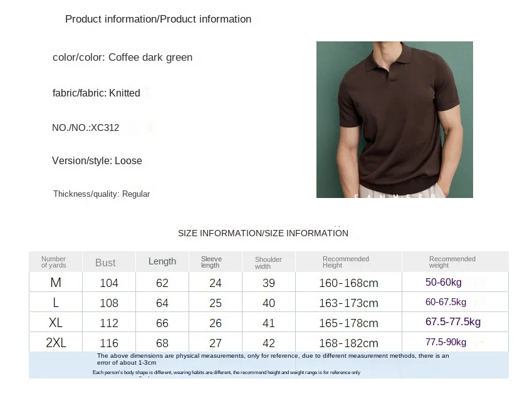Click sleeve length value '26'
The width and height of the screenshot is (532, 396).
pyautogui.click(x=216, y=323)
